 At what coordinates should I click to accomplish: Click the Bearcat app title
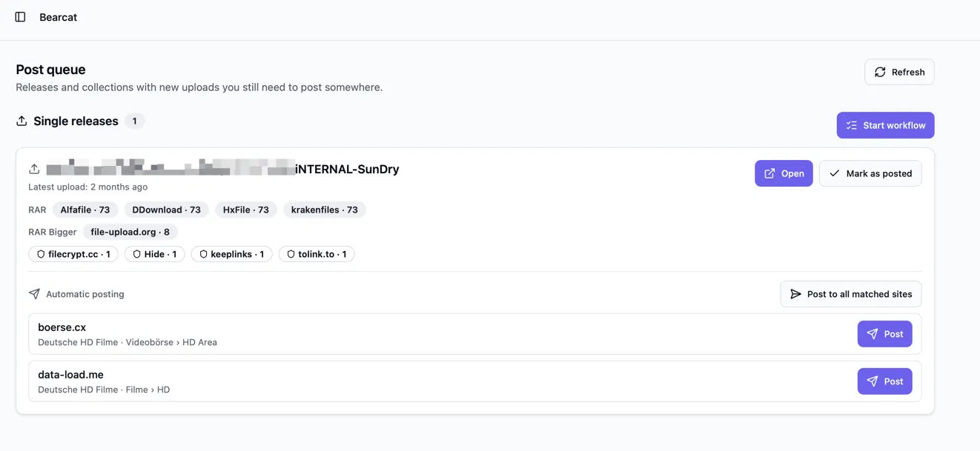[58, 17]
